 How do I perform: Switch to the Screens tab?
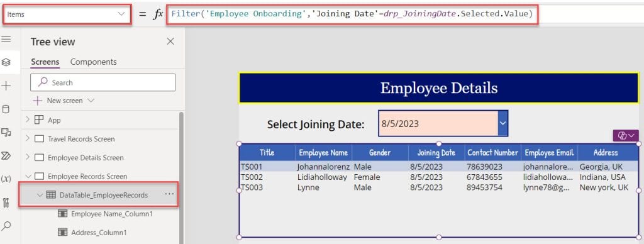(45, 62)
